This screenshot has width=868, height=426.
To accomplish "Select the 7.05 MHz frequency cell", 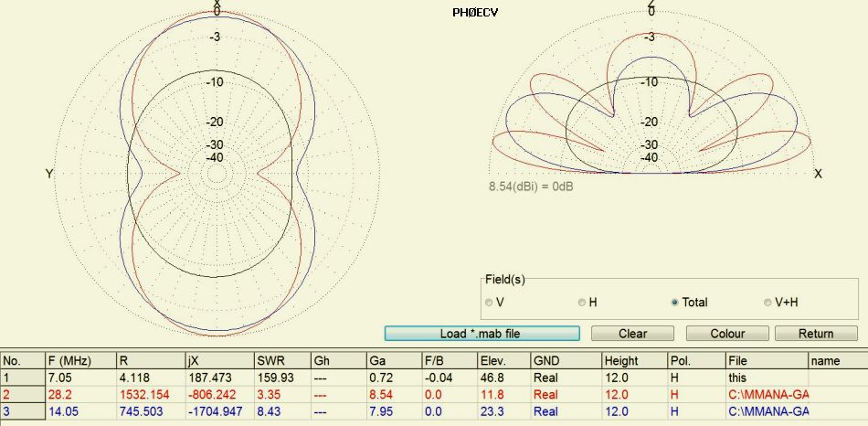I will click(x=80, y=378).
